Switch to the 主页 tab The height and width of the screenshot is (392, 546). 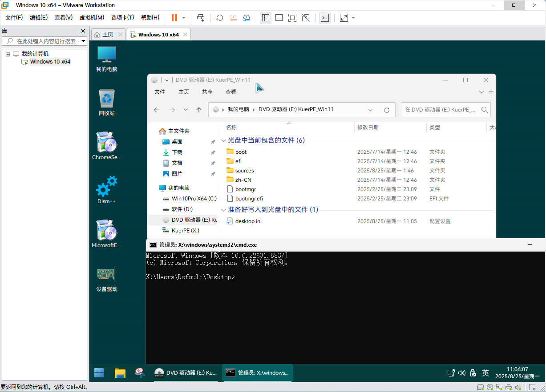pyautogui.click(x=108, y=34)
